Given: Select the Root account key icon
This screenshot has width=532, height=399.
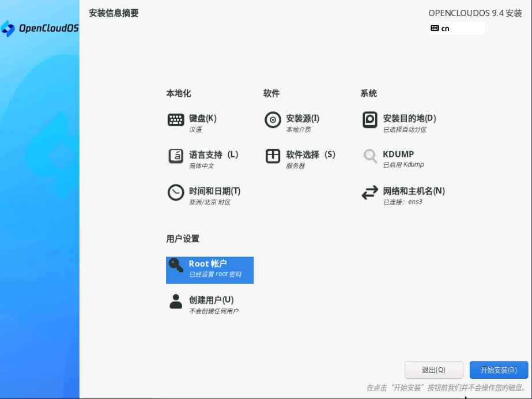Looking at the screenshot, I should 176,265.
